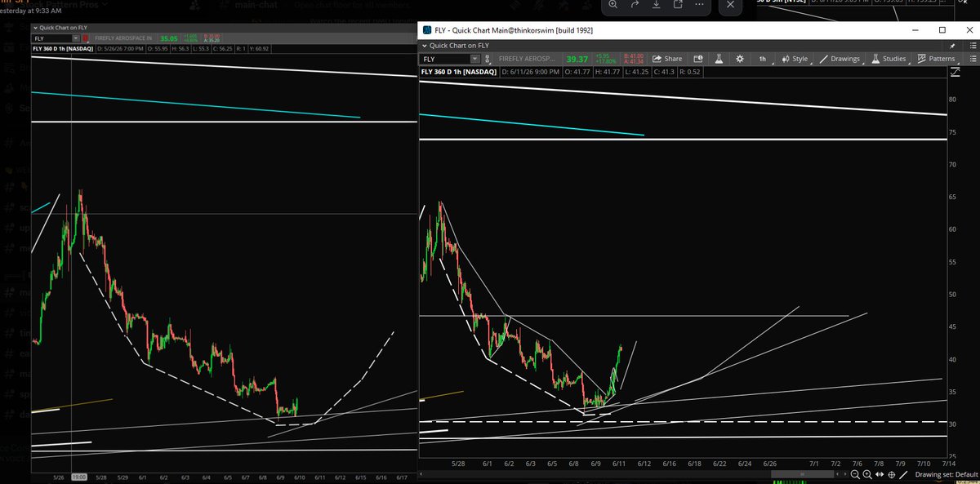Expand symbol dropdown arrow in left chart
The width and height of the screenshot is (980, 484).
[x=76, y=38]
